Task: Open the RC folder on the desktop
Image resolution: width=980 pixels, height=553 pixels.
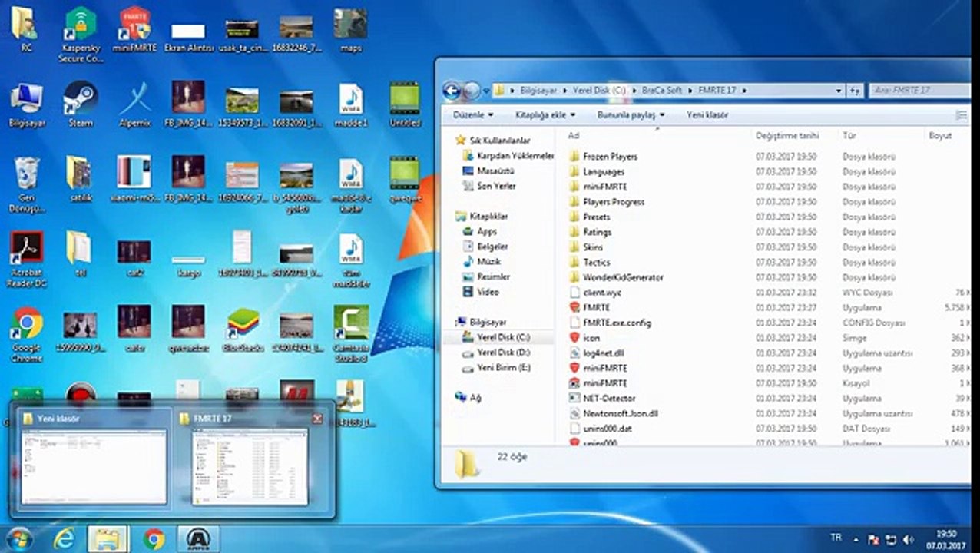Action: (25, 29)
